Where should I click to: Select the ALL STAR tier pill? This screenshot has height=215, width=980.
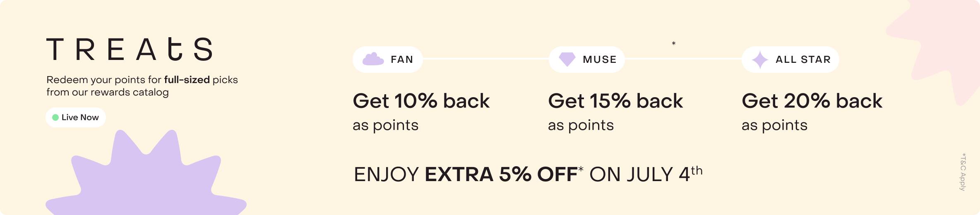[x=790, y=60]
